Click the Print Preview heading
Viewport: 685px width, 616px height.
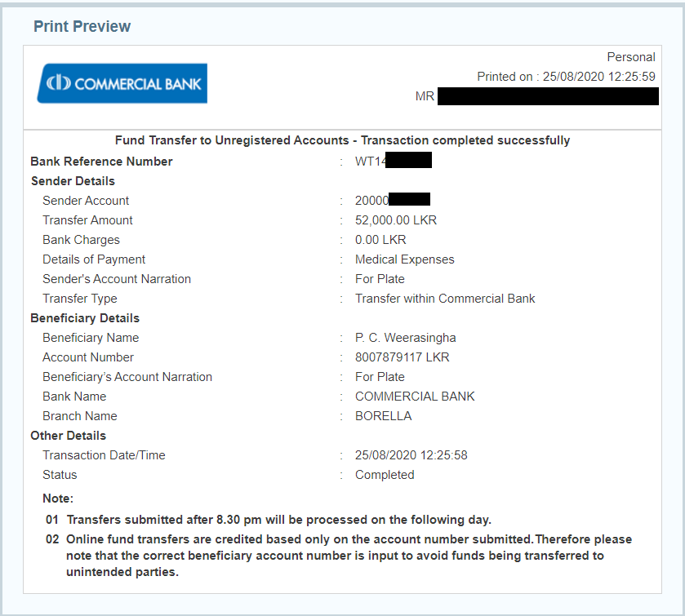click(x=82, y=27)
